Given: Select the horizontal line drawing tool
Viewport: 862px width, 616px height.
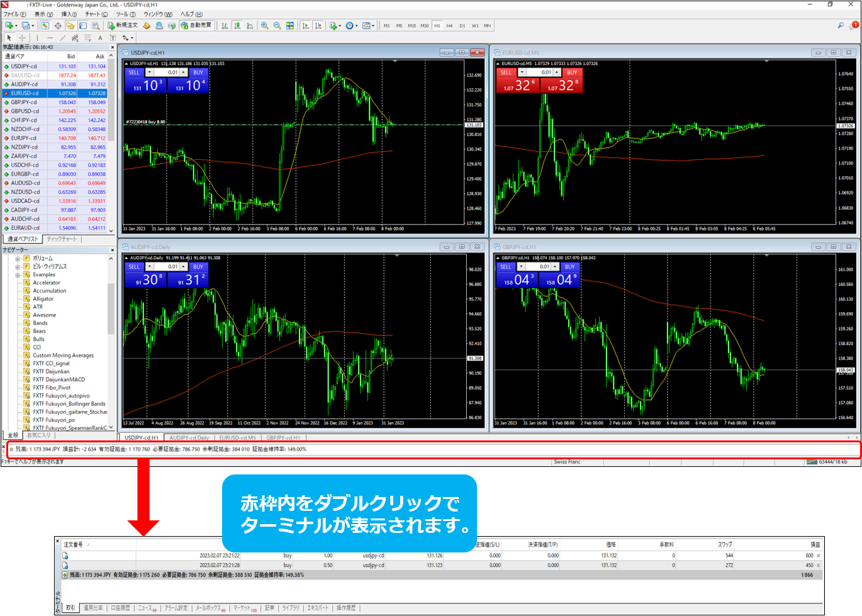Looking at the screenshot, I should 50,38.
